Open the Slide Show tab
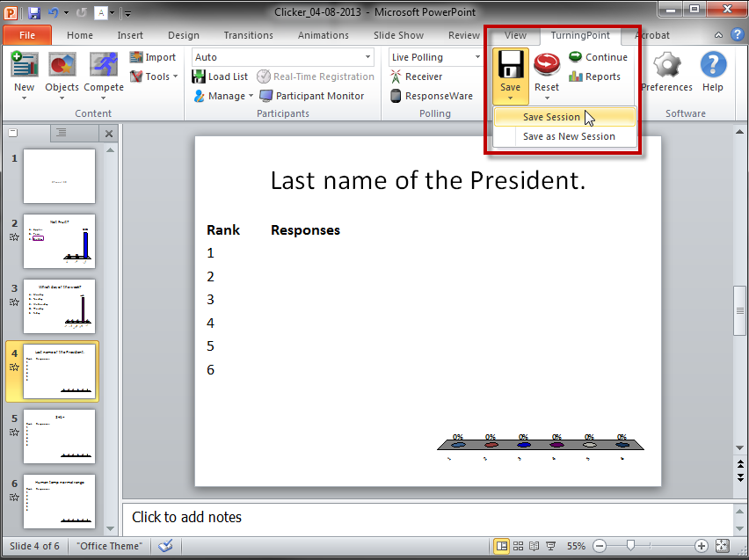 [x=398, y=35]
